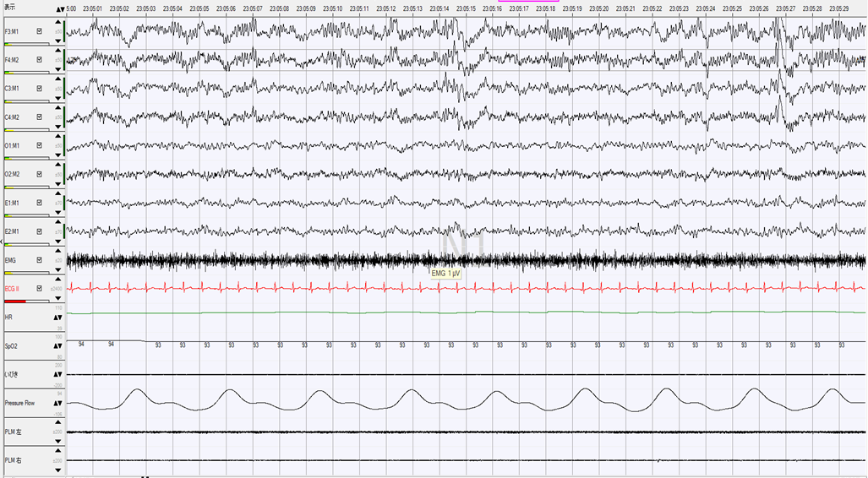Viewport: 868px width, 478px height.
Task: Toggle the O1:M1 channel checkbox
Action: [40, 145]
